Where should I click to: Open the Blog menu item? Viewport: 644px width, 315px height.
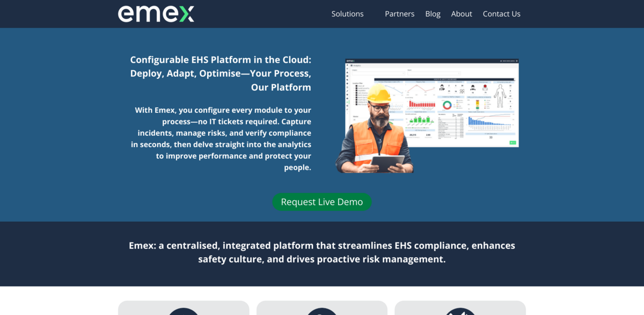pyautogui.click(x=433, y=13)
